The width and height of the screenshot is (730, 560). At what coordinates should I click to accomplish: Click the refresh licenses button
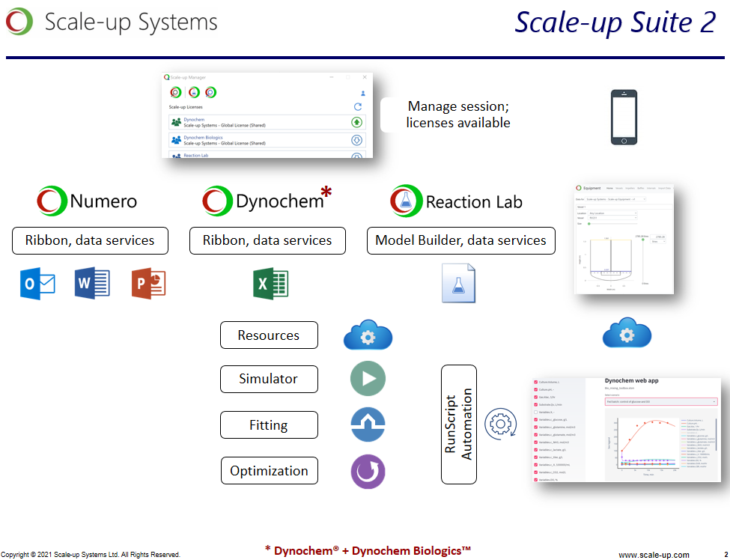point(358,107)
